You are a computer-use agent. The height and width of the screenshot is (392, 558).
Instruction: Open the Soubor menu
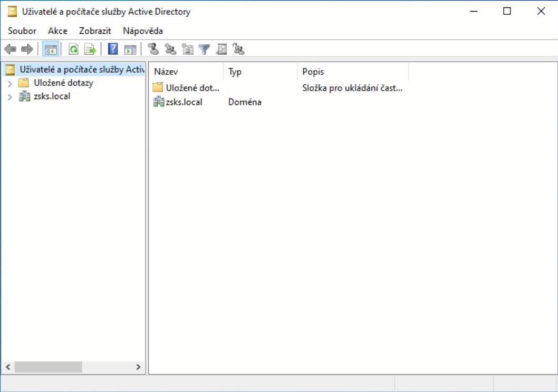(22, 31)
